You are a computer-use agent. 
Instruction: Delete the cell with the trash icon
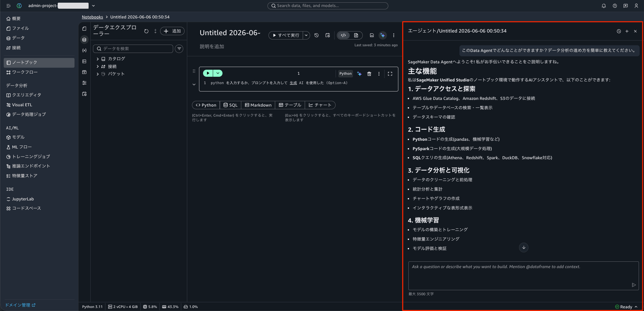(x=369, y=74)
